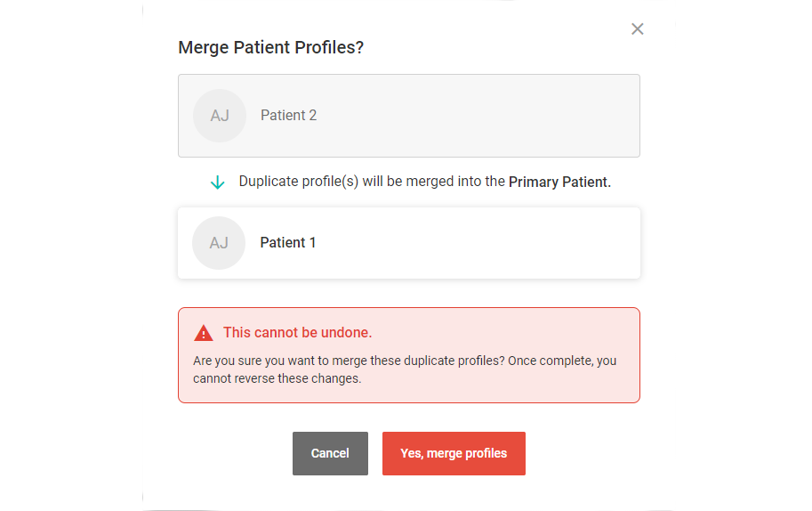The width and height of the screenshot is (812, 511).
Task: Click the word 'merged' in the explanation line
Action: pyautogui.click(x=429, y=182)
